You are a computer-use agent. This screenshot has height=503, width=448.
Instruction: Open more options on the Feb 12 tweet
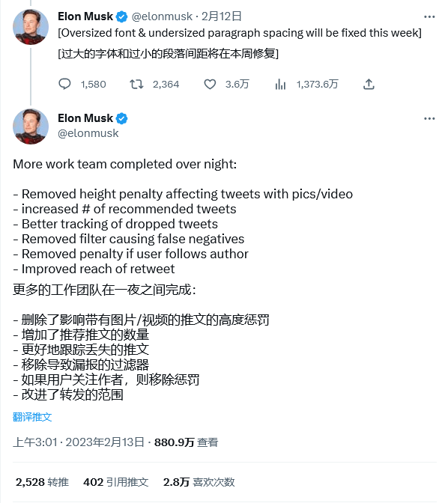pyautogui.click(x=429, y=16)
